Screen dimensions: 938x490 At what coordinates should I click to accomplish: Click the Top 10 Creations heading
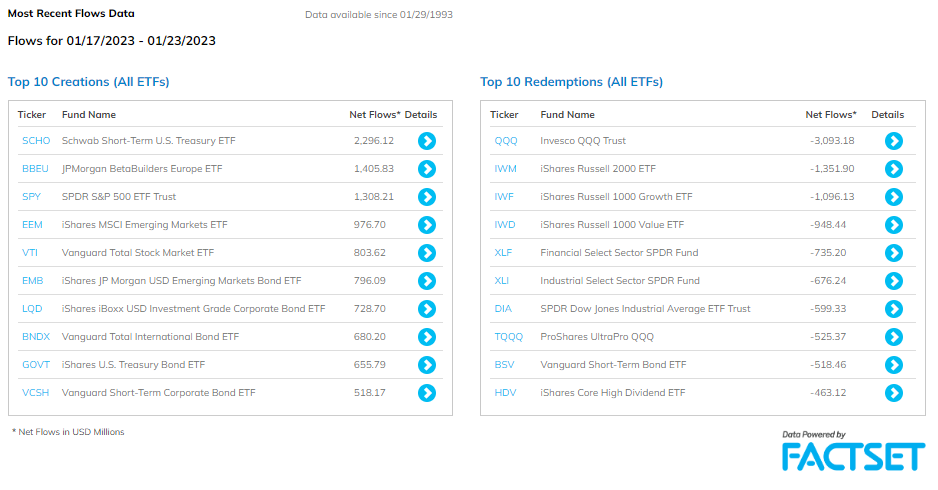pos(89,82)
